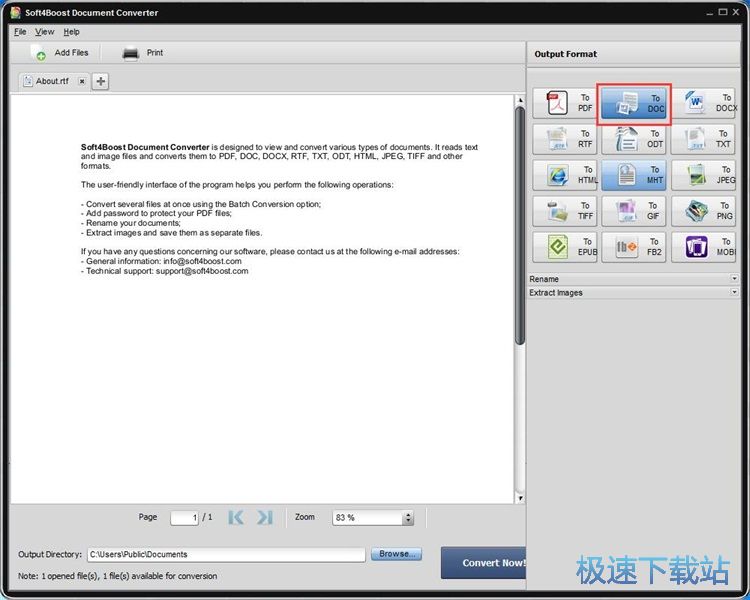The height and width of the screenshot is (600, 750).
Task: Choose the To DOC output format
Action: 634,103
